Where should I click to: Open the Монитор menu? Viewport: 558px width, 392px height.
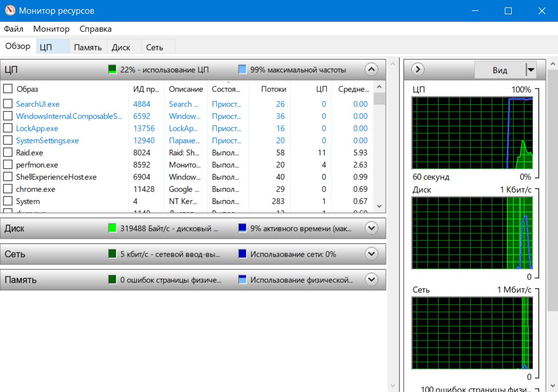pyautogui.click(x=51, y=29)
